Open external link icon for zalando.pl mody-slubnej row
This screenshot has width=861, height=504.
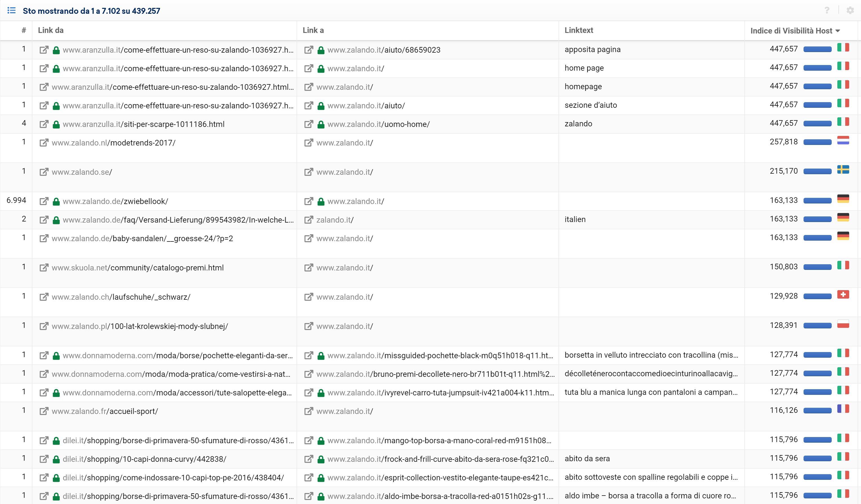point(44,326)
